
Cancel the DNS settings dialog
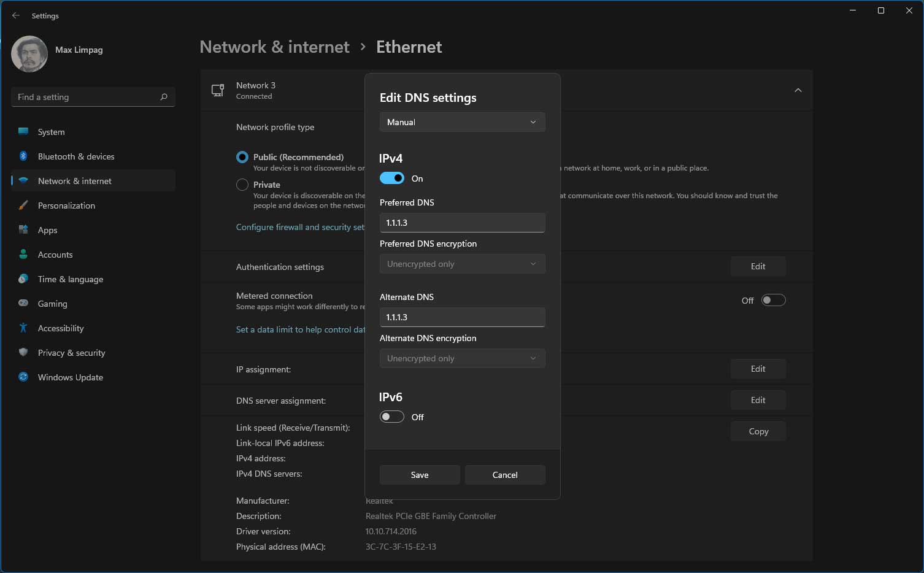click(505, 475)
